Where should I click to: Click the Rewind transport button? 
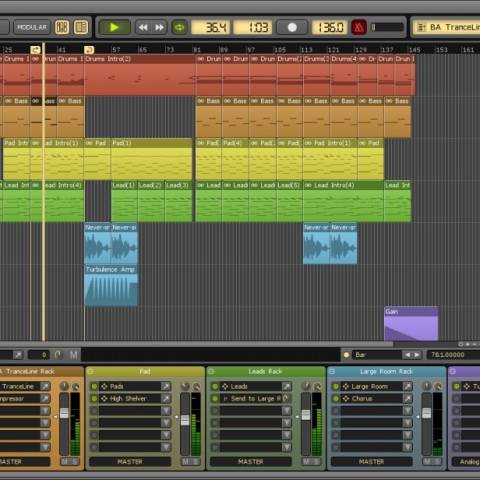click(x=143, y=27)
